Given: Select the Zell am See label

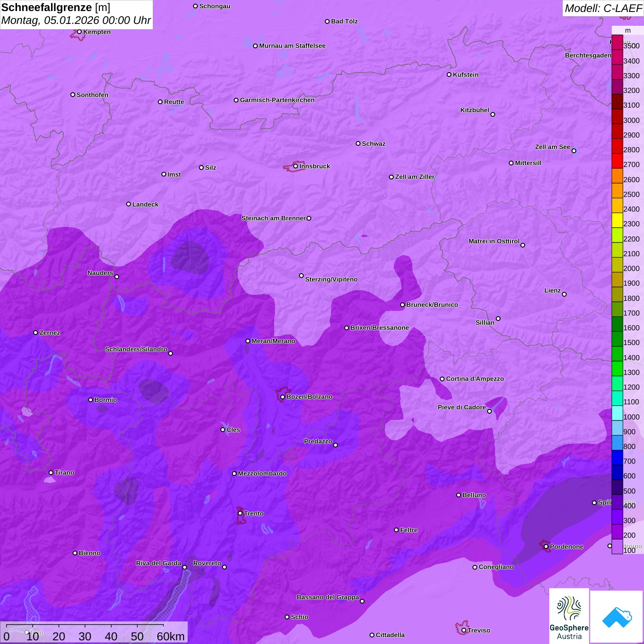Looking at the screenshot, I should tap(552, 147).
